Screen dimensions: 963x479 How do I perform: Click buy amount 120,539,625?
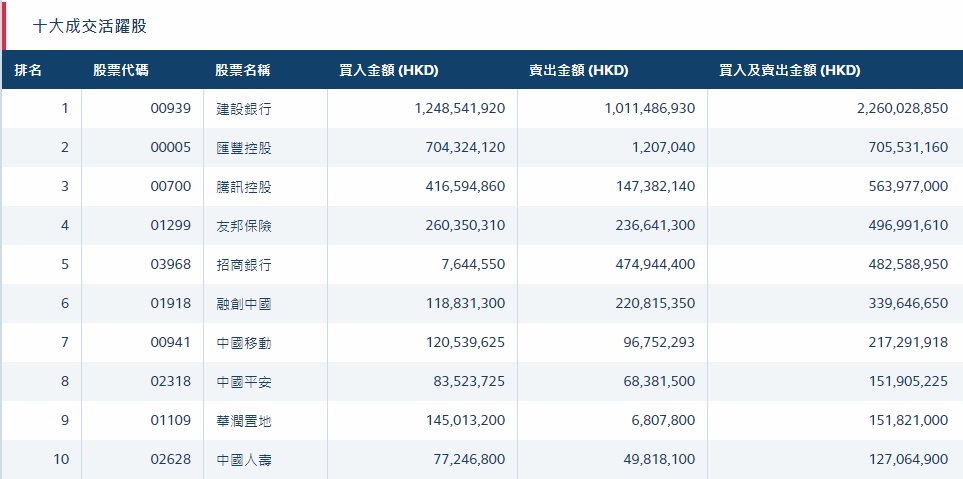click(466, 342)
